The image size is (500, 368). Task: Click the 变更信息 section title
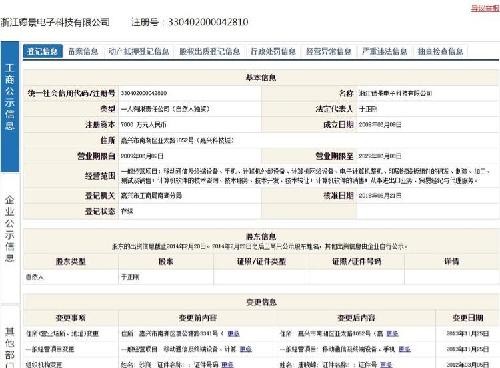tap(261, 302)
